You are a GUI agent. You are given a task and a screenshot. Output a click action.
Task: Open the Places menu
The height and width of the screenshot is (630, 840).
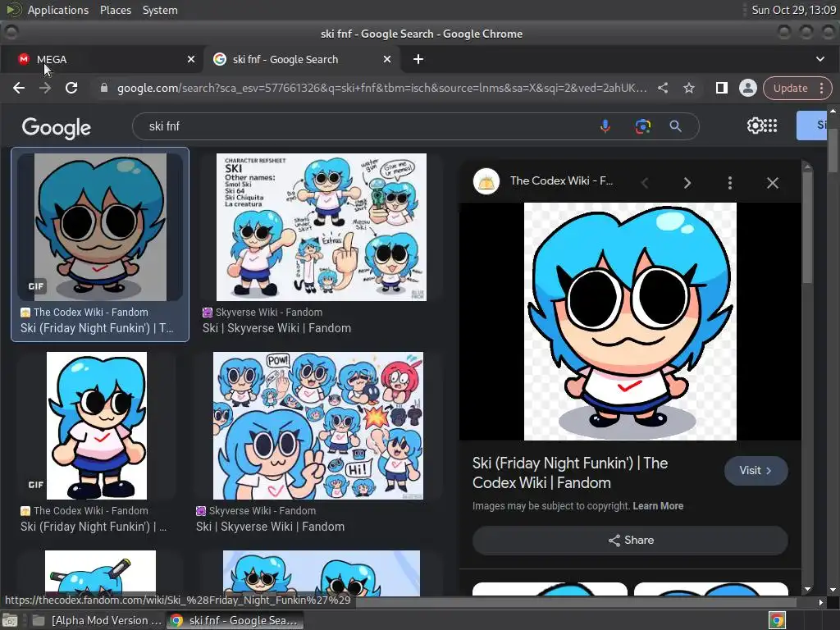[x=115, y=10]
